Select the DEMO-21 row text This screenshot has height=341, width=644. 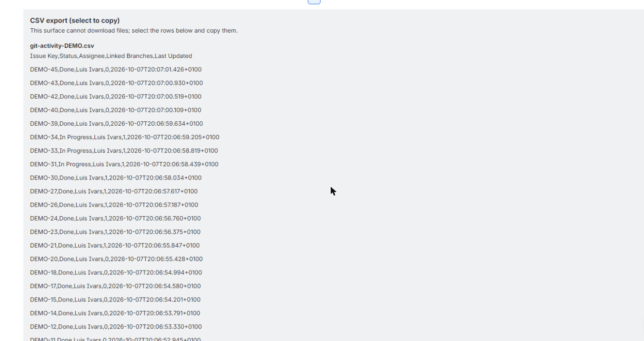[115, 245]
